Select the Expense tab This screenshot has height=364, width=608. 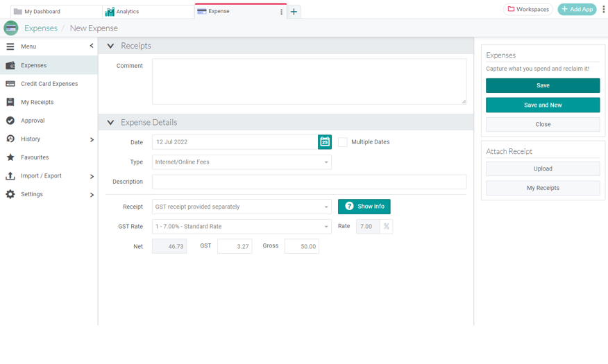(x=240, y=11)
